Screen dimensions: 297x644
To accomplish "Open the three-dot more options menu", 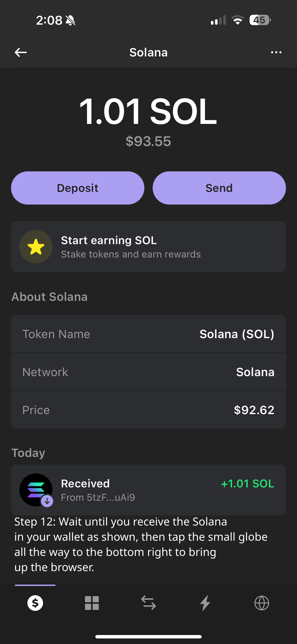I will click(276, 53).
